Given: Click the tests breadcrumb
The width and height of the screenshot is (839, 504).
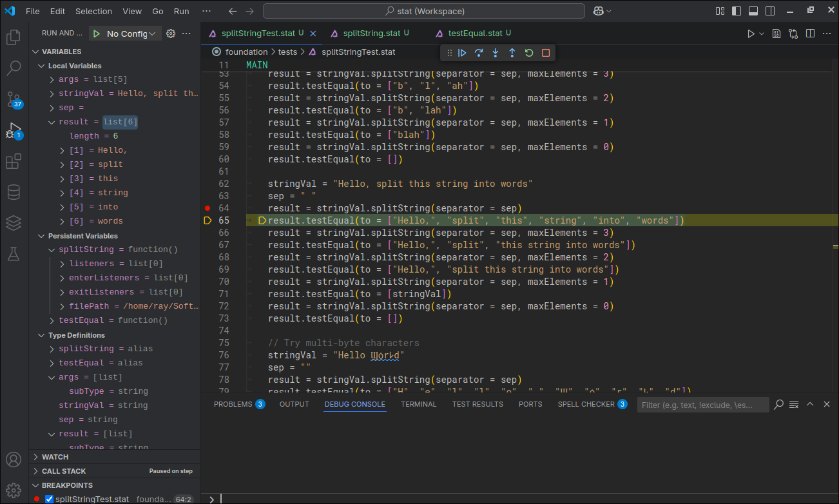Looking at the screenshot, I should [x=287, y=52].
